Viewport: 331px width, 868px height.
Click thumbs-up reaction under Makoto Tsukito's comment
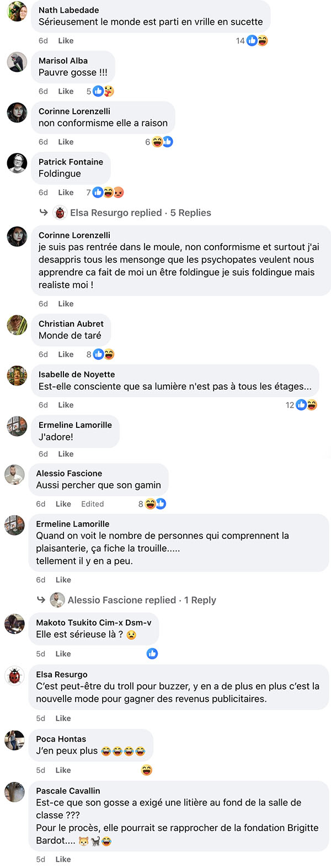pyautogui.click(x=152, y=654)
